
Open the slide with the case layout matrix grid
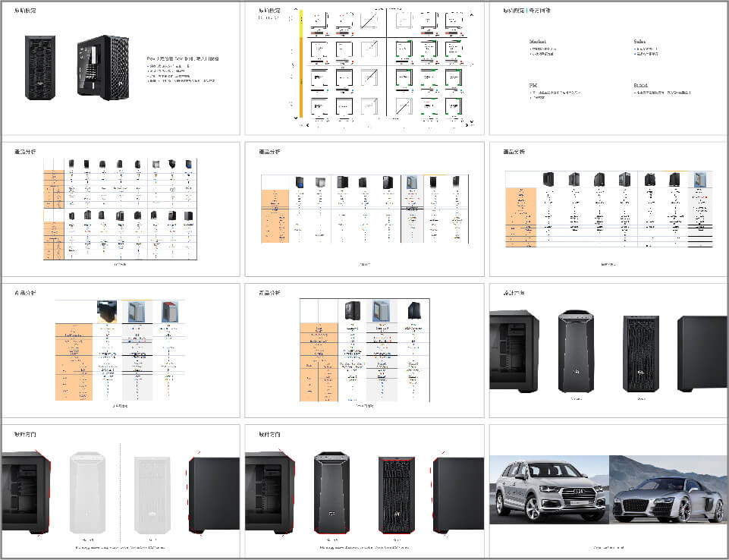(x=364, y=68)
